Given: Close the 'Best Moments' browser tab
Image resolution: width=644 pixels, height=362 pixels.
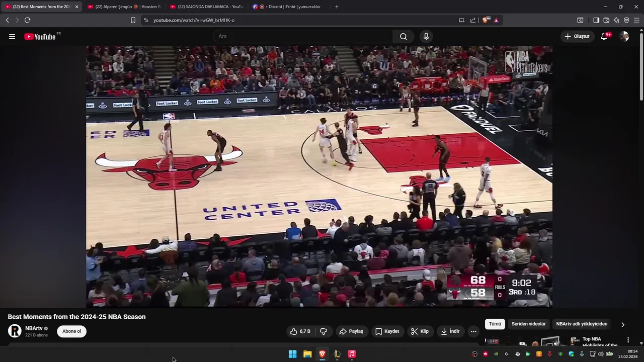Looking at the screenshot, I should [x=76, y=7].
